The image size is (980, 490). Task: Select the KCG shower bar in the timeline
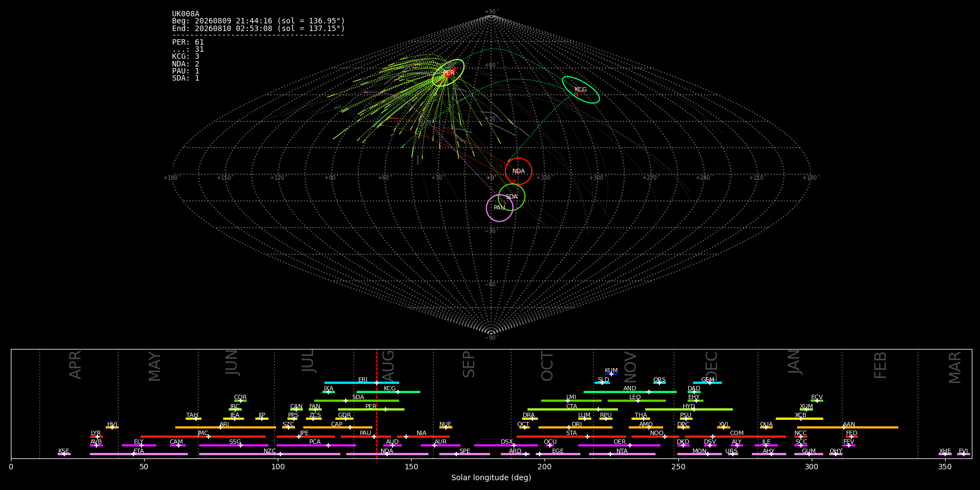pyautogui.click(x=388, y=391)
